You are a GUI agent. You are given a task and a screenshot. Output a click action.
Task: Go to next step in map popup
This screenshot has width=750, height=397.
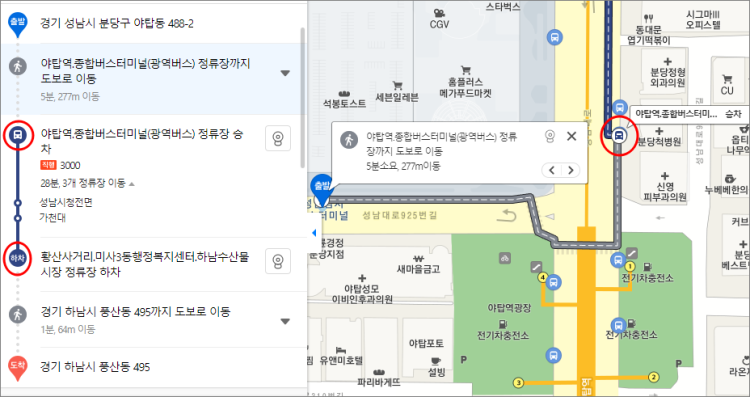point(570,170)
